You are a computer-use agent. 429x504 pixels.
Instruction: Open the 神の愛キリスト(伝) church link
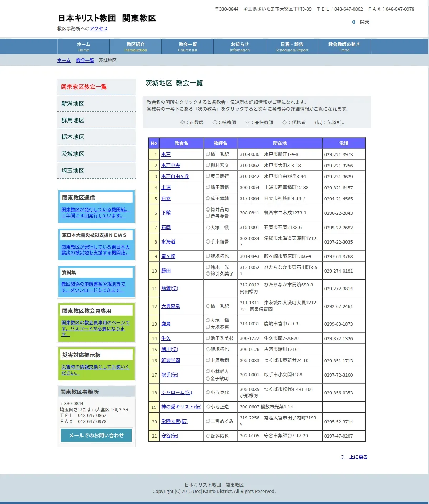click(x=181, y=407)
